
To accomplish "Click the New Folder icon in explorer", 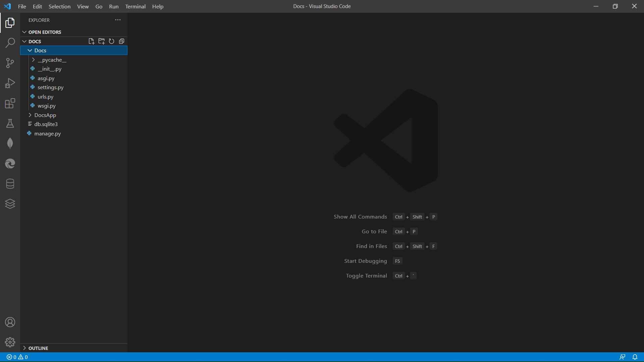I will 101,41.
